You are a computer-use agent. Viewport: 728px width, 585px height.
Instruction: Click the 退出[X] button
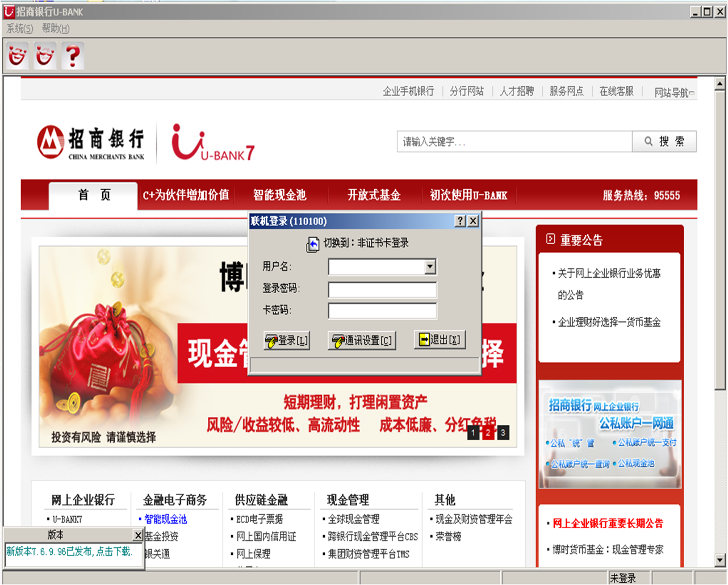[440, 340]
